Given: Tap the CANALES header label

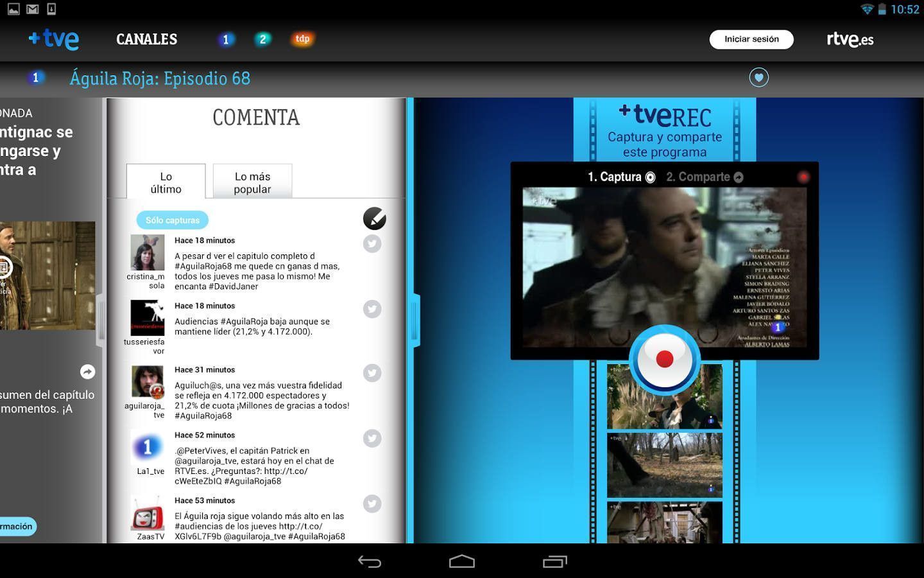Looking at the screenshot, I should 146,39.
